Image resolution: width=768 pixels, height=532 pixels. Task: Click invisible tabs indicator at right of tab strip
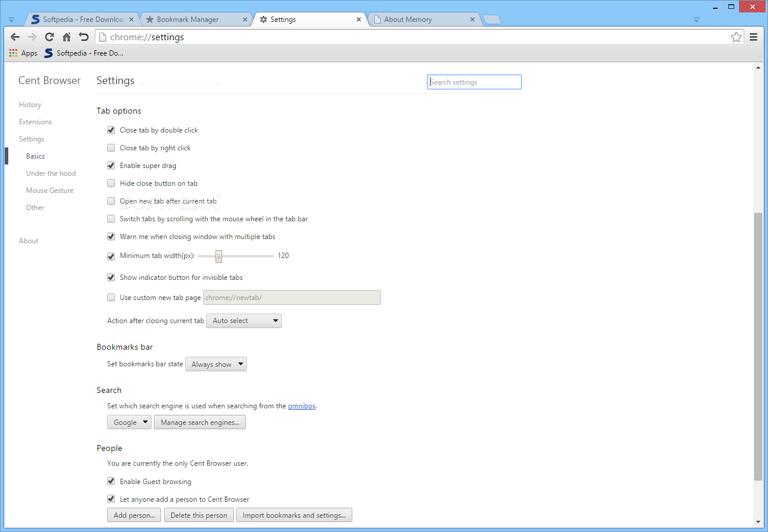click(696, 20)
